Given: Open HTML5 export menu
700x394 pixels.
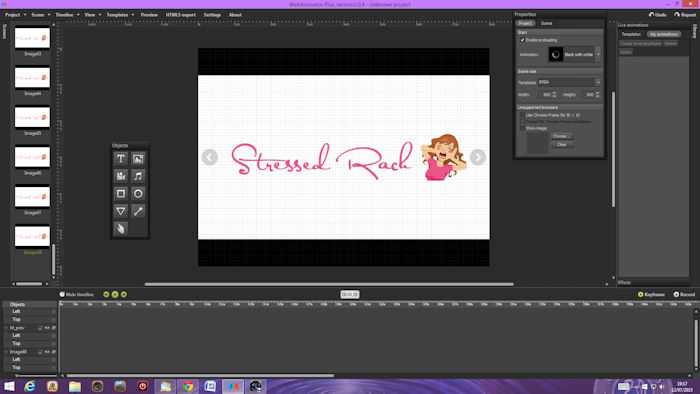Looking at the screenshot, I should point(180,15).
